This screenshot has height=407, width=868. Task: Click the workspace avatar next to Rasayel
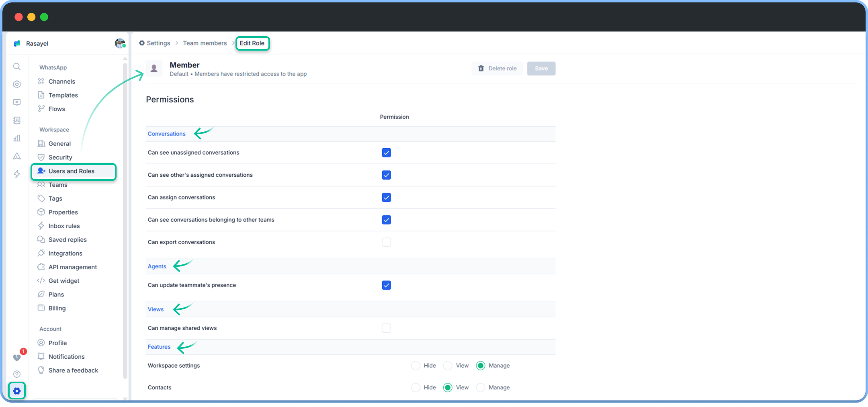[120, 43]
